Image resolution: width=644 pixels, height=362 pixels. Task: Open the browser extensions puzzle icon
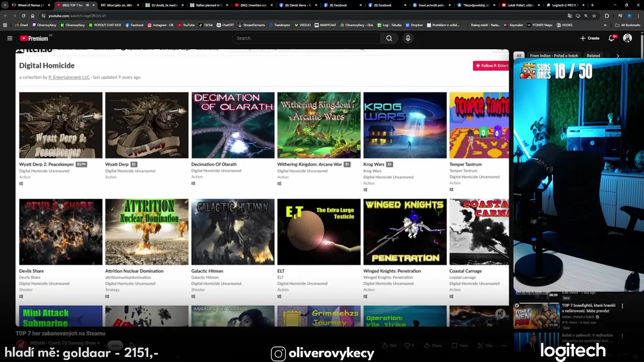[x=607, y=16]
